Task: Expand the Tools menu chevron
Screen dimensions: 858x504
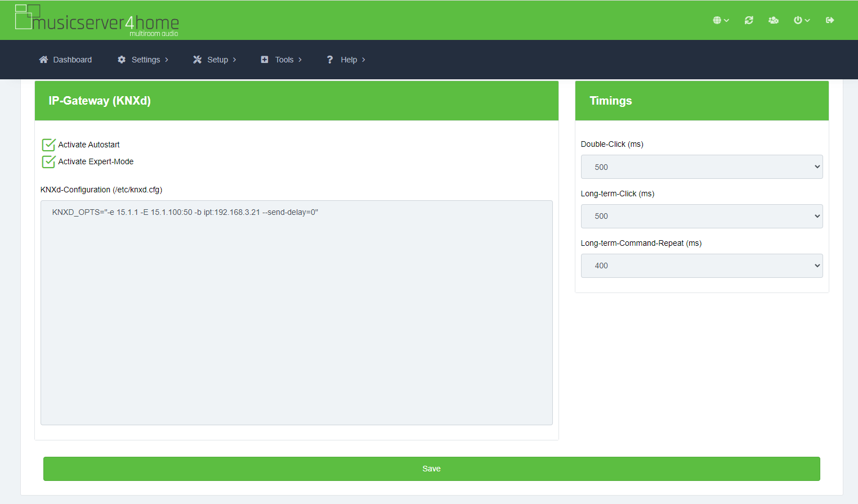Action: pos(300,60)
